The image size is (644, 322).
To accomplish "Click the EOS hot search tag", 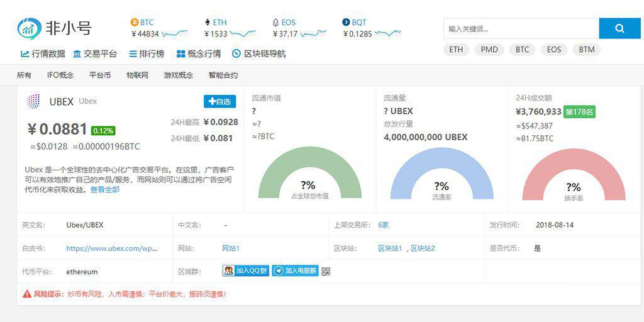I will point(553,50).
